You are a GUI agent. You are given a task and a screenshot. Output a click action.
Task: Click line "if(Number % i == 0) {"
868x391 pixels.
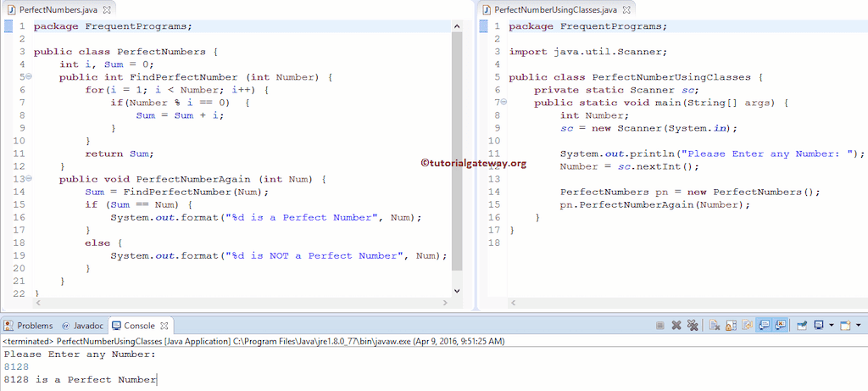181,103
